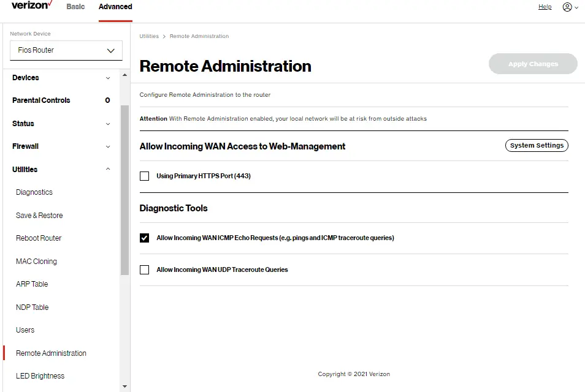Image resolution: width=585 pixels, height=392 pixels.
Task: Click the Verizon logo
Action: (x=29, y=6)
